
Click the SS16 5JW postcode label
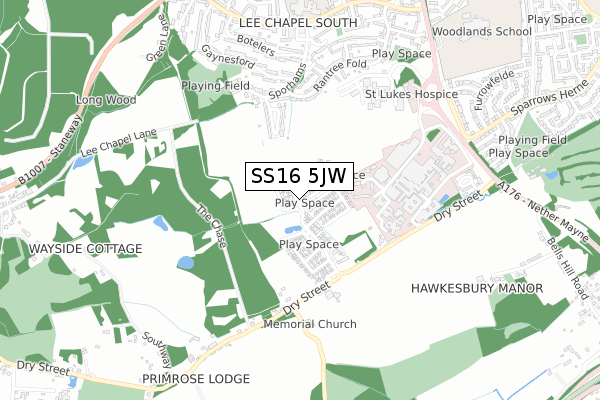tap(299, 176)
